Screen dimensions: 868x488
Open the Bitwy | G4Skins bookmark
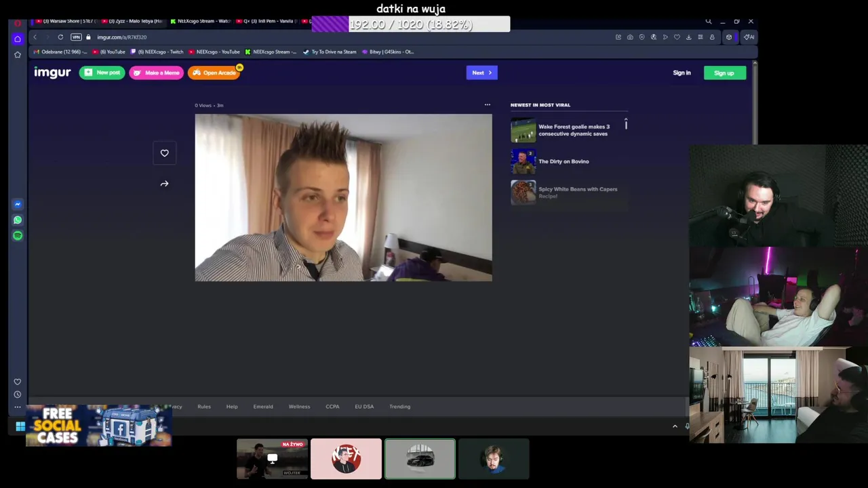(x=388, y=52)
